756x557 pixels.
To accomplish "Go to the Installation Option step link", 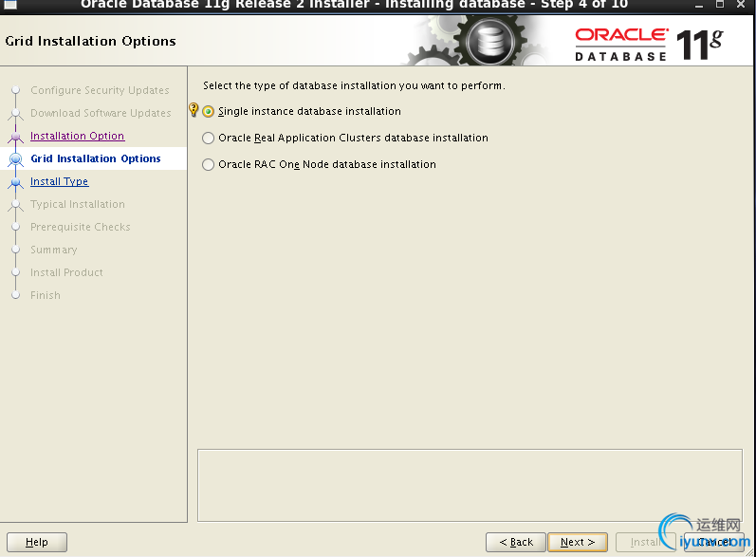I will pos(77,136).
